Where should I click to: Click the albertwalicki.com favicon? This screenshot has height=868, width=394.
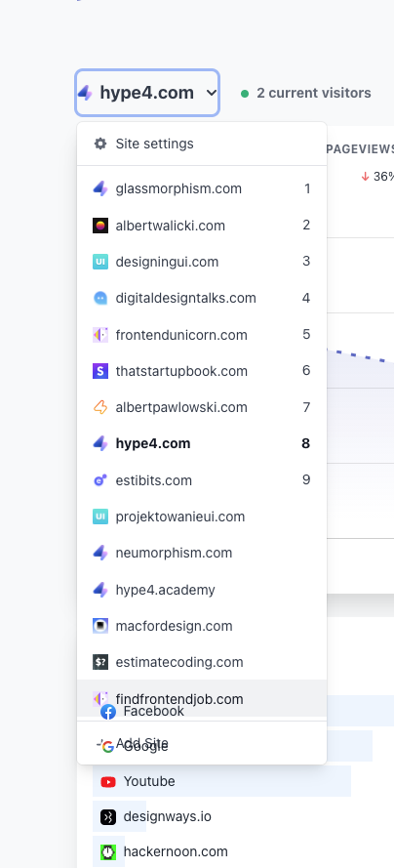click(100, 226)
